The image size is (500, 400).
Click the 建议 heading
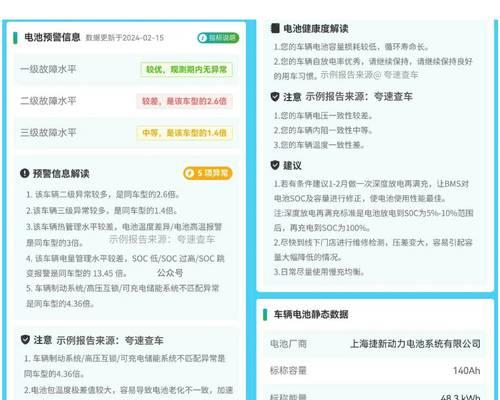click(292, 165)
